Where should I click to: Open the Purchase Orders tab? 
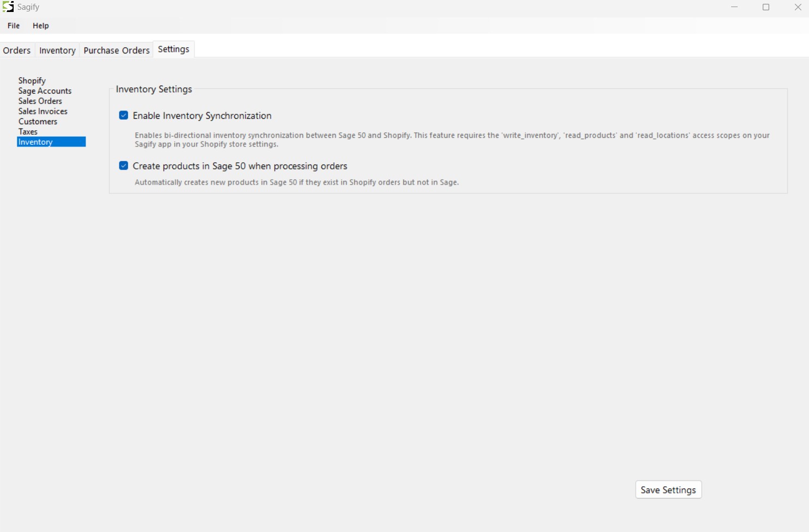click(117, 50)
